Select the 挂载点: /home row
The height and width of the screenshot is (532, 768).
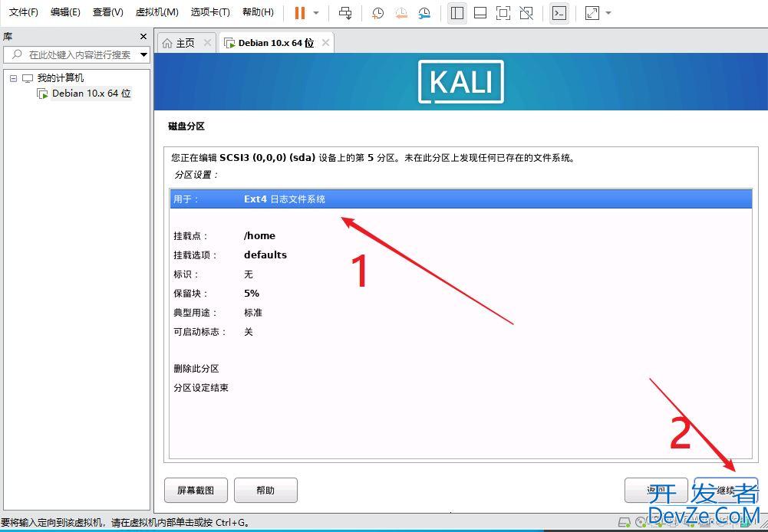click(461, 235)
